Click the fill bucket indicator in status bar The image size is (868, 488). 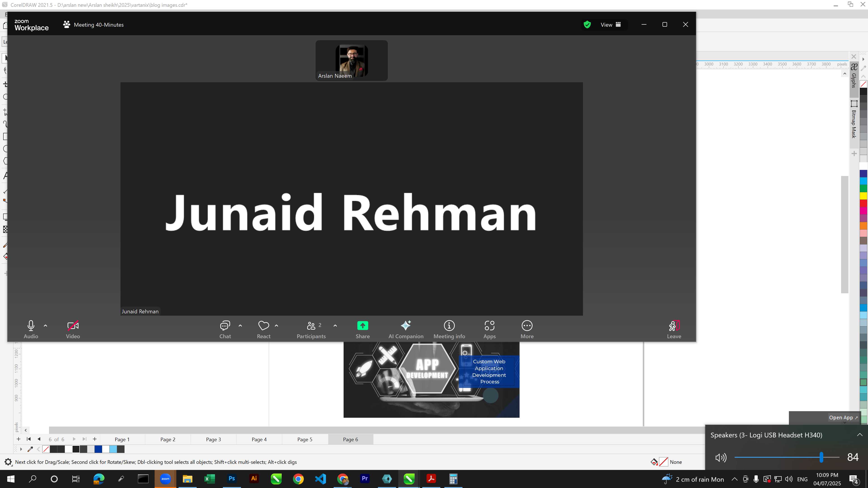tap(654, 462)
